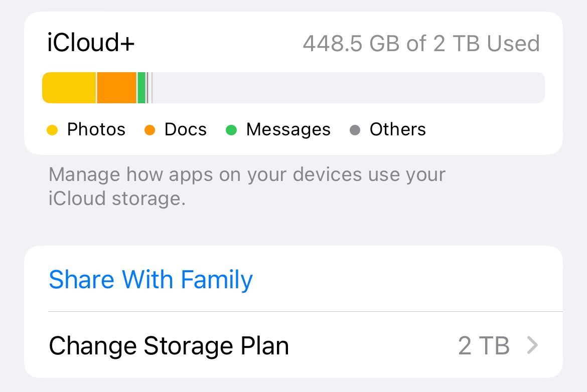Image resolution: width=587 pixels, height=392 pixels.
Task: Select the orange Docs segment in storage bar
Action: (x=115, y=88)
